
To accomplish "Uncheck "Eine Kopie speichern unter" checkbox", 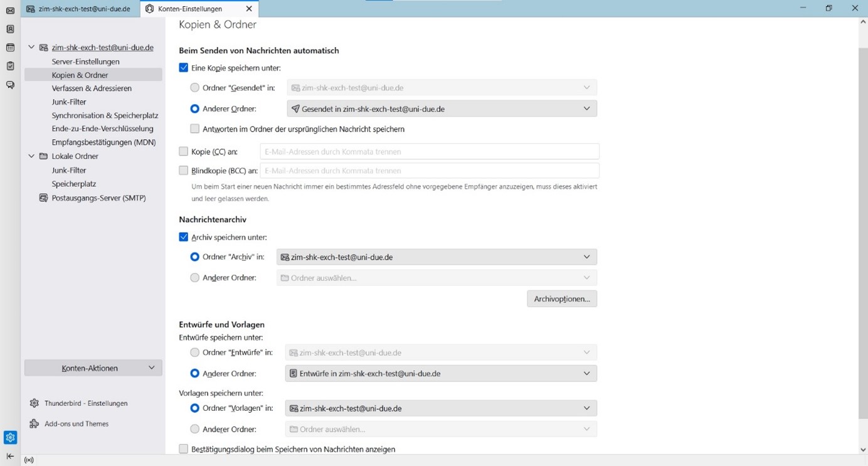I will (x=184, y=68).
